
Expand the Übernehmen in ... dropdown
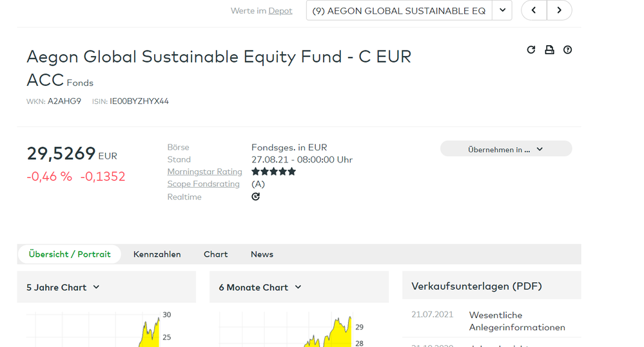pyautogui.click(x=505, y=149)
